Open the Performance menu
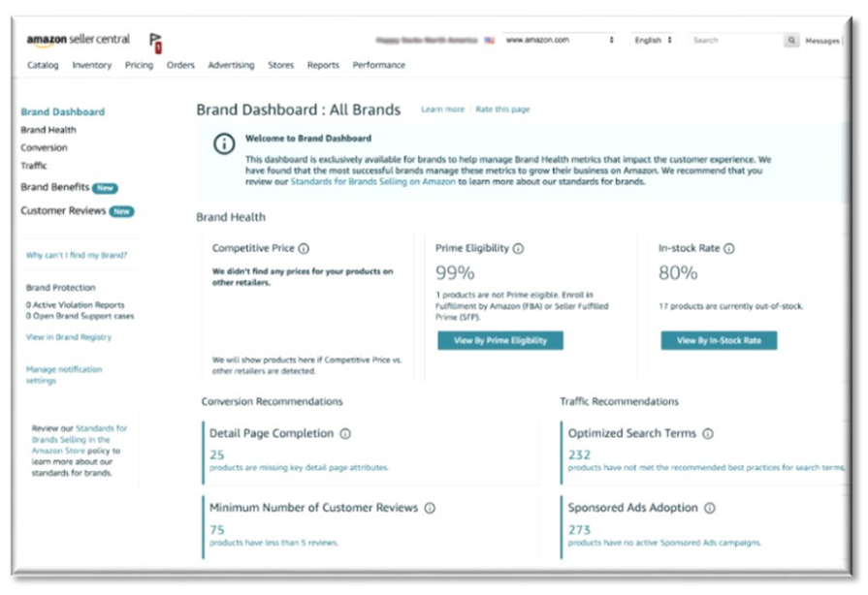Screen dimensions: 868x595 click(x=379, y=65)
